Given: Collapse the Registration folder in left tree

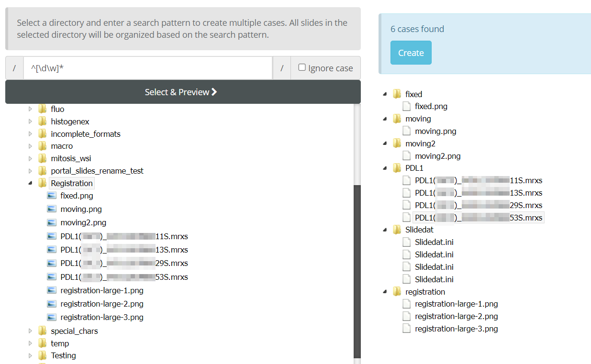Looking at the screenshot, I should 31,183.
